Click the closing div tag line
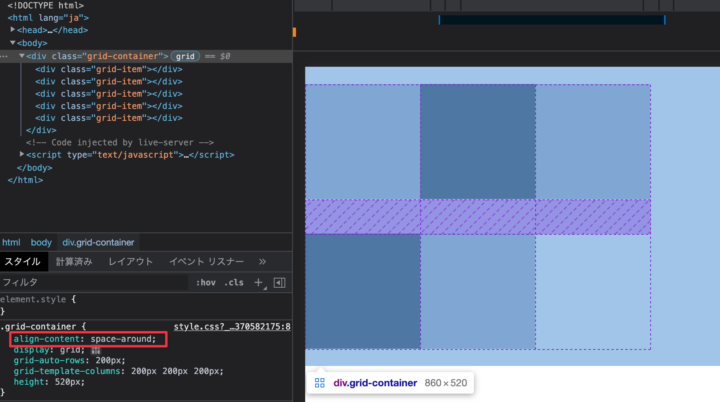The width and height of the screenshot is (720, 402). (x=41, y=130)
